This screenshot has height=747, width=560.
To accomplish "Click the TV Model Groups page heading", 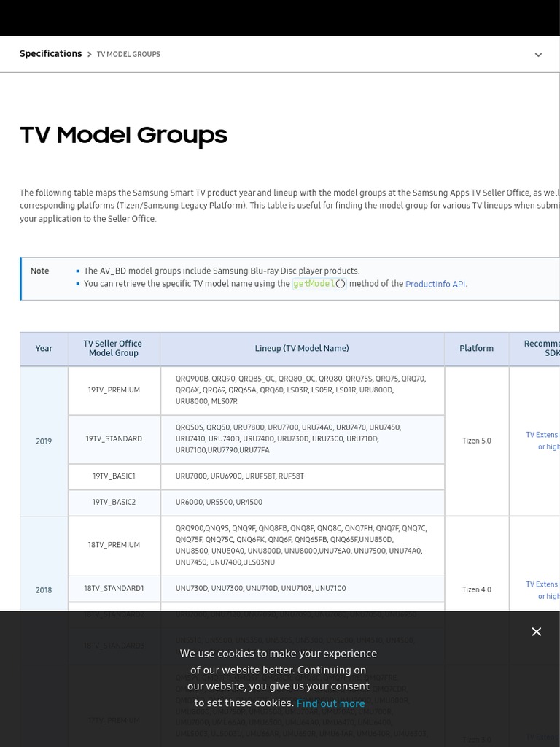I will tap(123, 136).
